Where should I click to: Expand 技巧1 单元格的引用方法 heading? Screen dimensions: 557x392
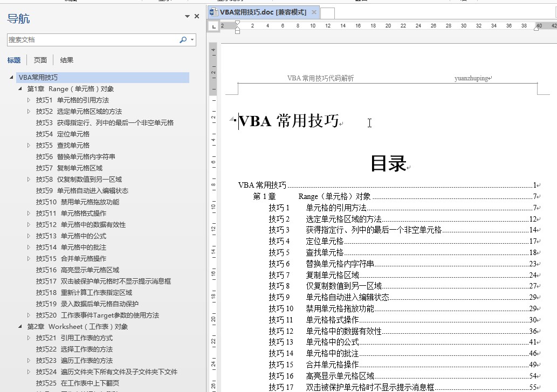[x=29, y=100]
